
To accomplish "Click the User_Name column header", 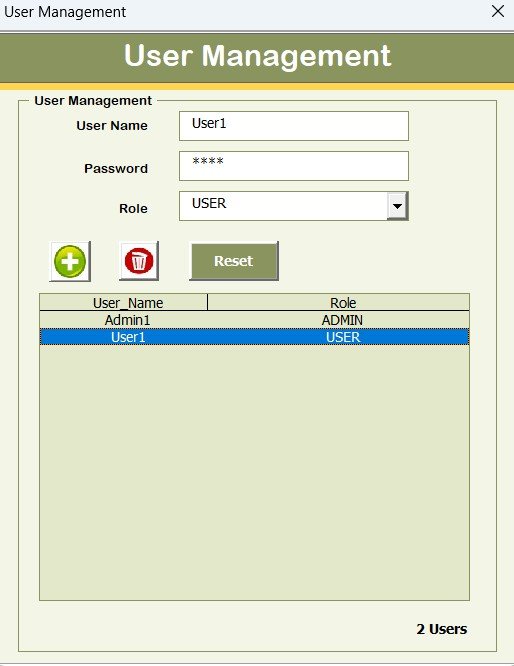I will tap(124, 302).
